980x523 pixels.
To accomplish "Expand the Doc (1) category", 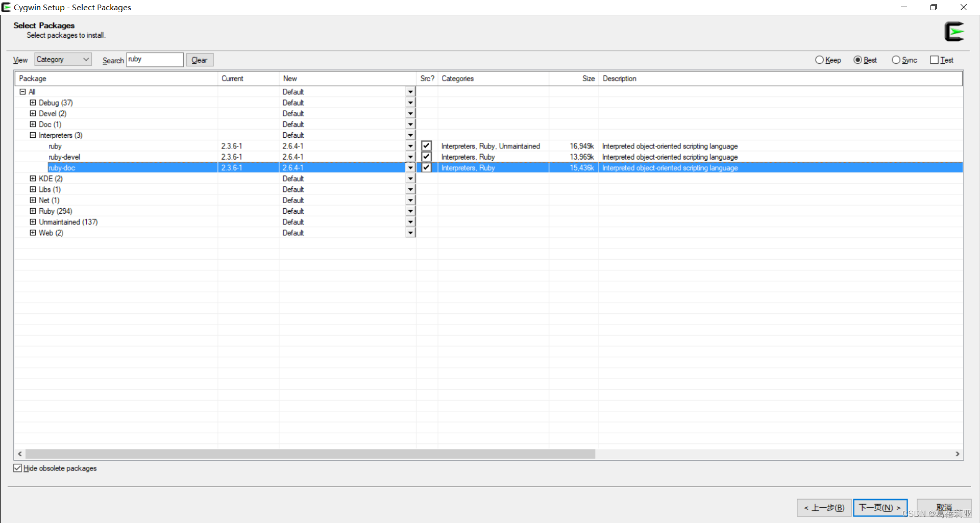I will (x=33, y=124).
